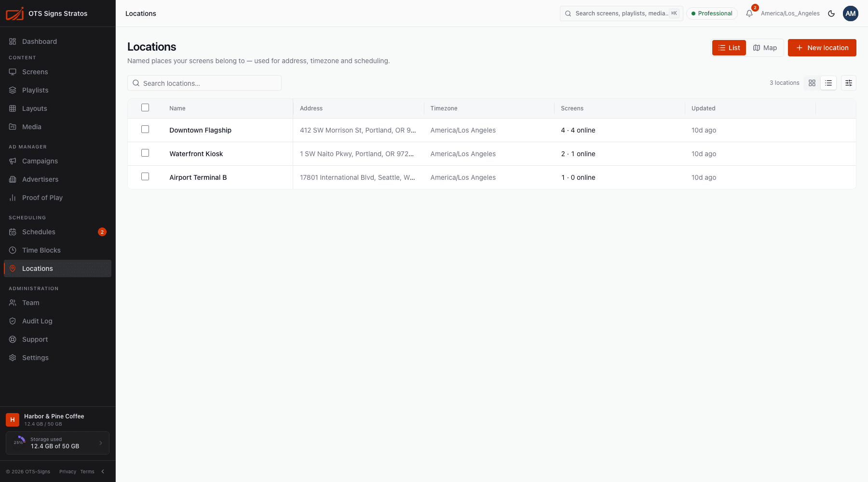The image size is (868, 482).
Task: Switch to compact list view icon
Action: click(828, 83)
